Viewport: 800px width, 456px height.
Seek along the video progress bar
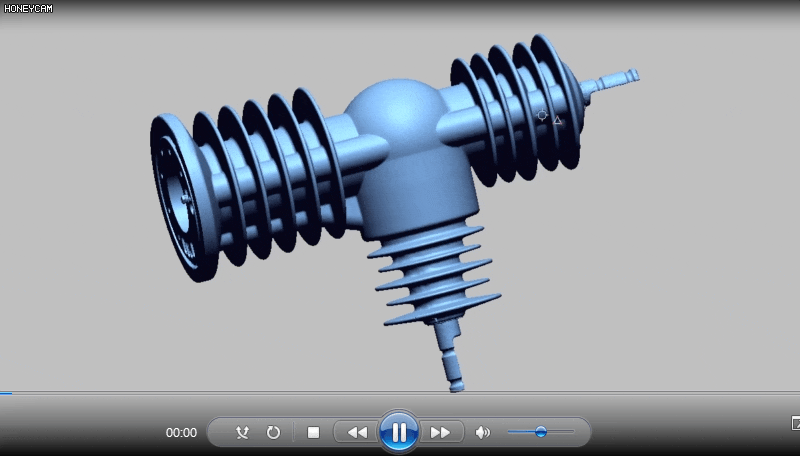[400, 393]
